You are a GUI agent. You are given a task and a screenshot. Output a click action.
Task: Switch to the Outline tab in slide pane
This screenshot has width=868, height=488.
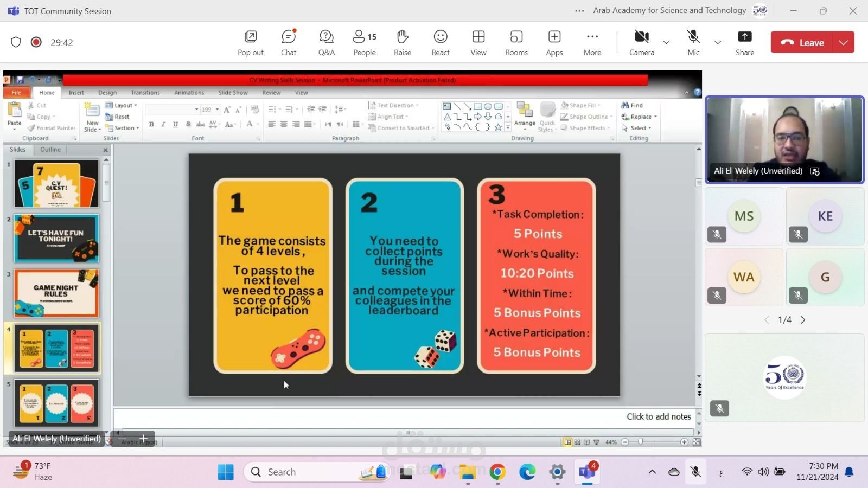(x=50, y=150)
